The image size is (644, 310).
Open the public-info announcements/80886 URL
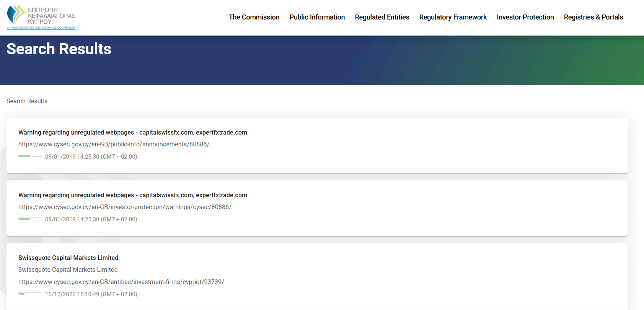coord(114,144)
